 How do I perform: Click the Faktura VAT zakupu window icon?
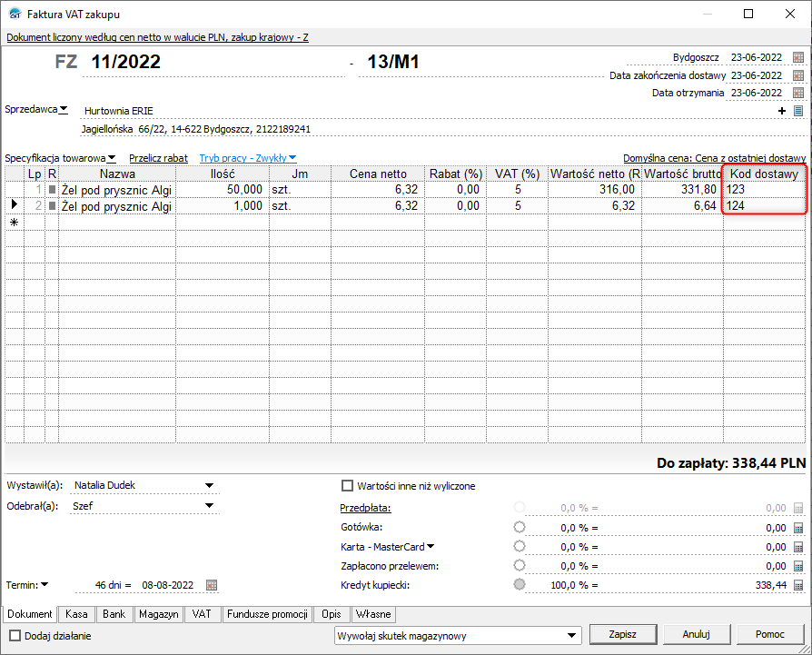[15, 14]
